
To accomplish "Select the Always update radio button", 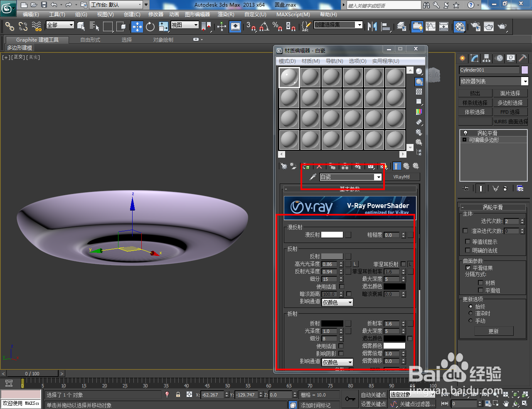I will pyautogui.click(x=470, y=306).
